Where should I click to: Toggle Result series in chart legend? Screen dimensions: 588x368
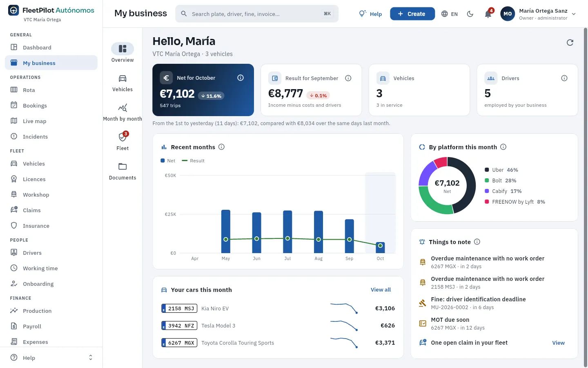[x=193, y=161]
